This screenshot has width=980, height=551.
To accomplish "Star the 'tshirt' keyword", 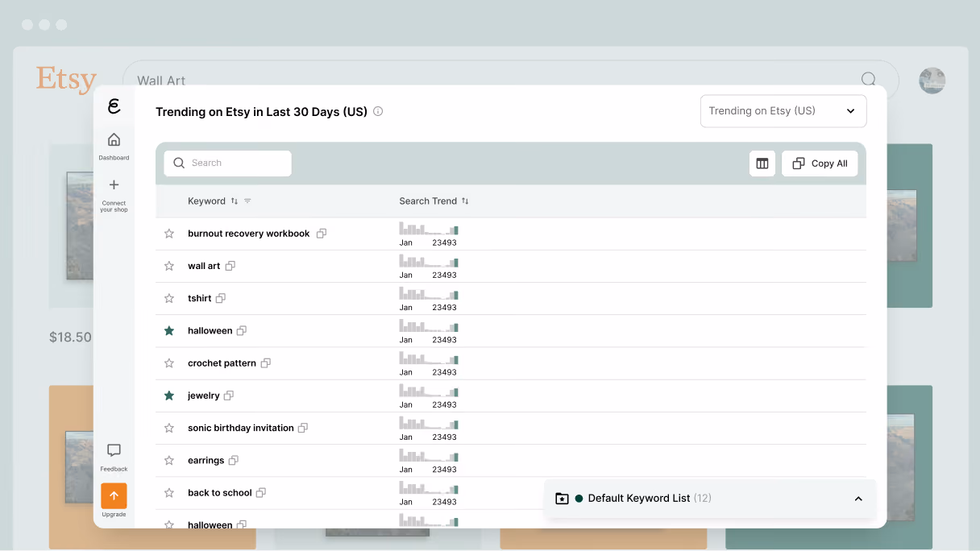I will [169, 298].
